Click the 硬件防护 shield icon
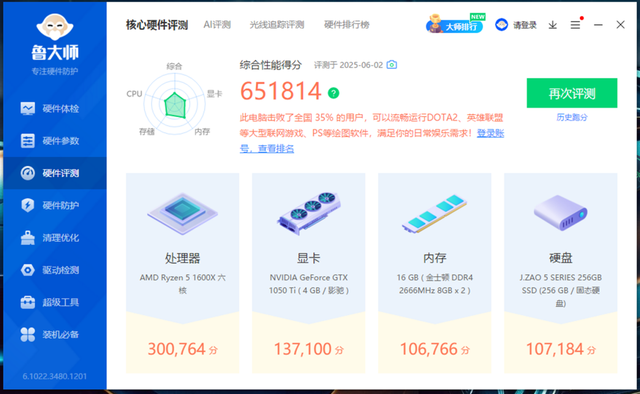The image size is (640, 394). (x=28, y=205)
